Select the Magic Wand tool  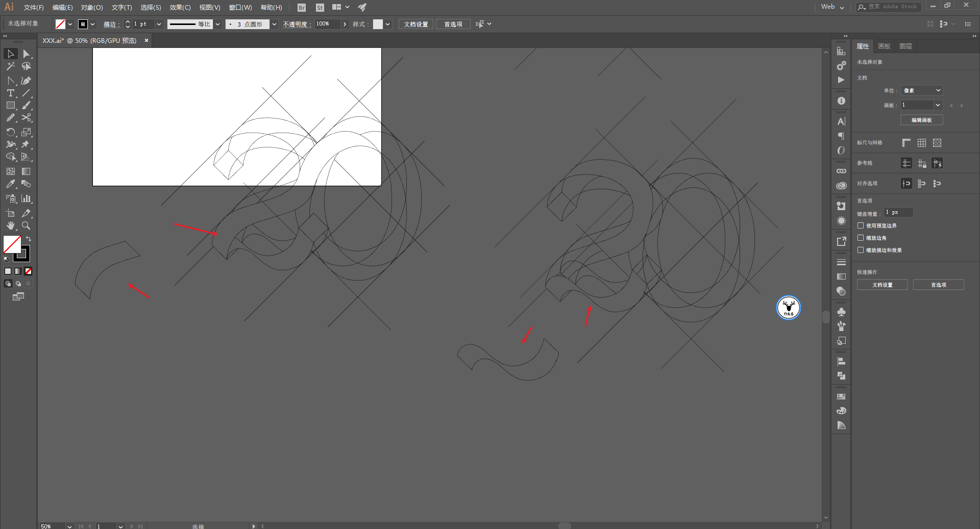[x=11, y=66]
